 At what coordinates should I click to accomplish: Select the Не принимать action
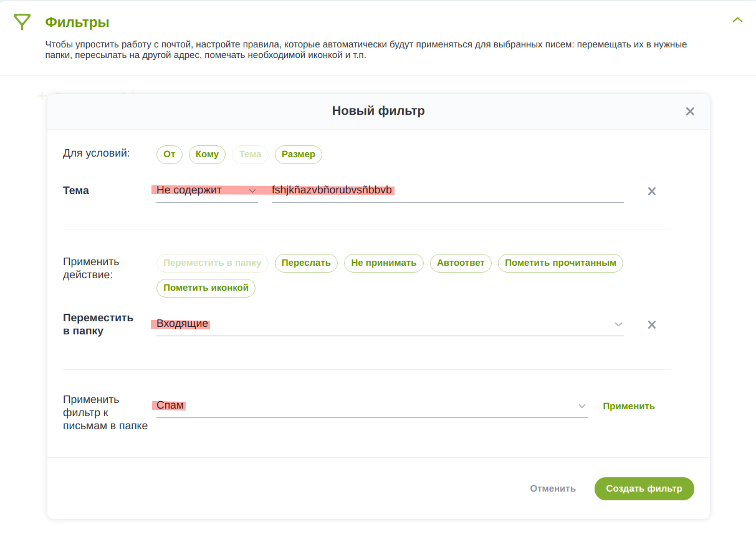pyautogui.click(x=384, y=263)
